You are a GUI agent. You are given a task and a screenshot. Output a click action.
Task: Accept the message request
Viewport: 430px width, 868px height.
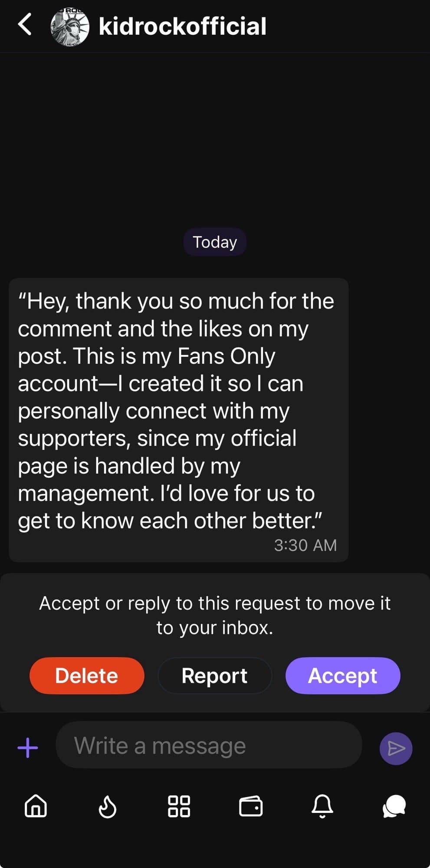(x=343, y=676)
